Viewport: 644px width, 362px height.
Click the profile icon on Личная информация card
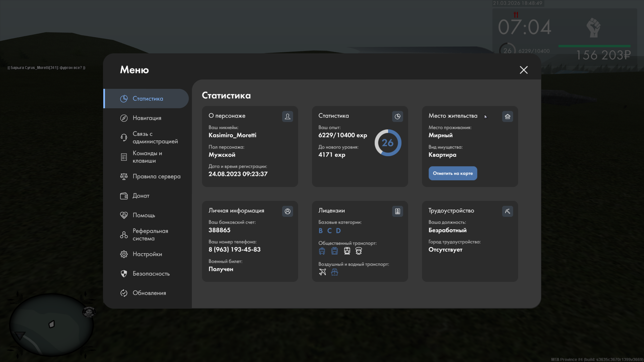pyautogui.click(x=287, y=211)
